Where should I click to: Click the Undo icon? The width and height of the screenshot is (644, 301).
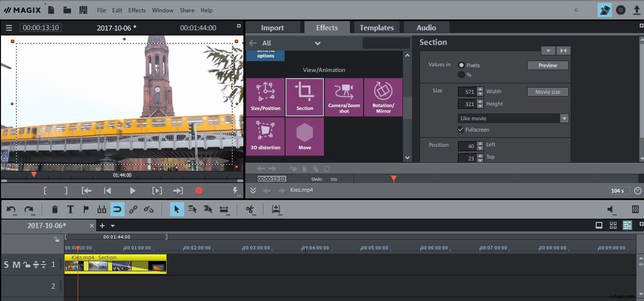coord(10,209)
